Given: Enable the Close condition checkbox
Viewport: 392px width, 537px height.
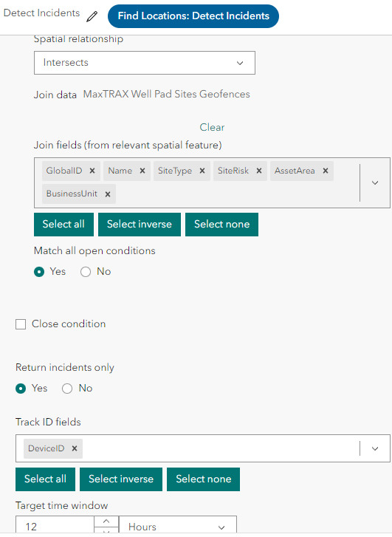Looking at the screenshot, I should pos(21,324).
